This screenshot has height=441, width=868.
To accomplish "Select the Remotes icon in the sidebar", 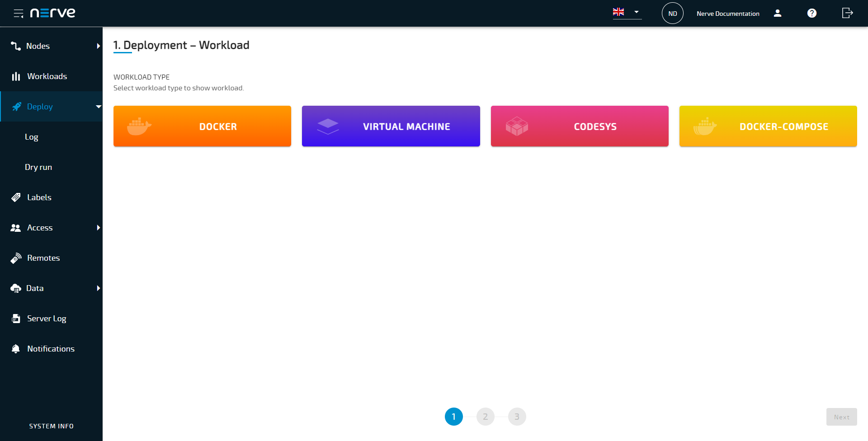I will [16, 258].
